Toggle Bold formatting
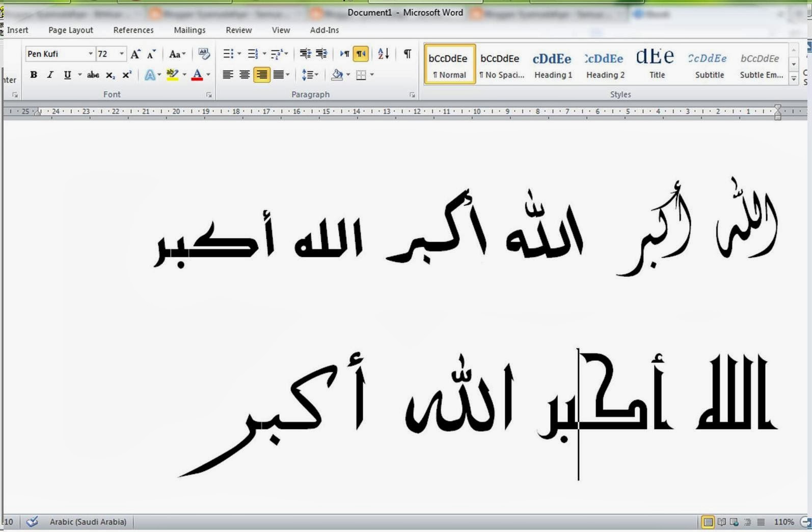The width and height of the screenshot is (812, 532). point(34,75)
